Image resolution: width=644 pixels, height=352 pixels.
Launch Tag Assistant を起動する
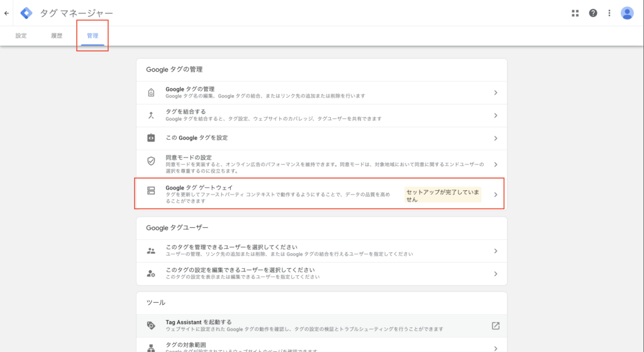click(x=321, y=326)
